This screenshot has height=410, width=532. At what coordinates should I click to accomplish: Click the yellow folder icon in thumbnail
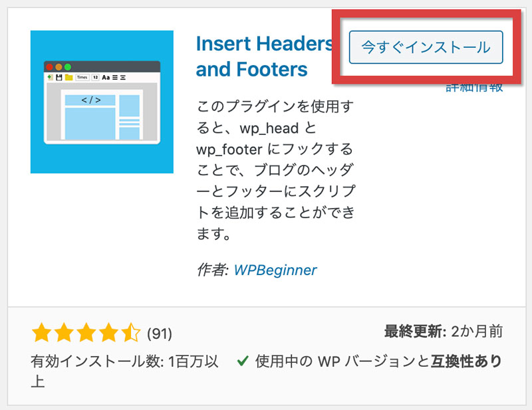coord(68,77)
